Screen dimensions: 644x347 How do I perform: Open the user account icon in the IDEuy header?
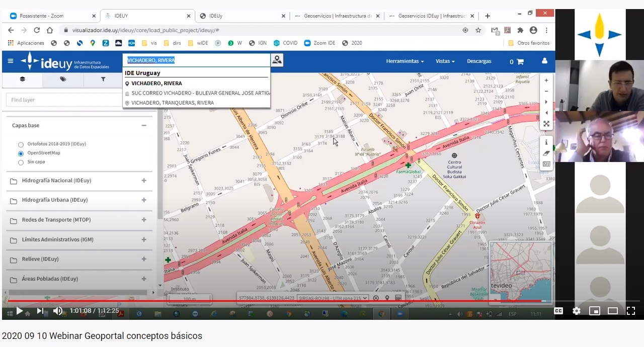(x=544, y=61)
